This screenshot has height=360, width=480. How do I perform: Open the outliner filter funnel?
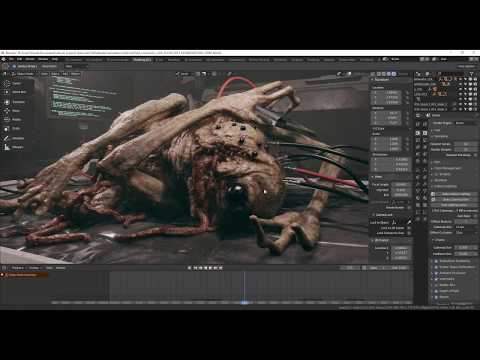click(x=471, y=74)
